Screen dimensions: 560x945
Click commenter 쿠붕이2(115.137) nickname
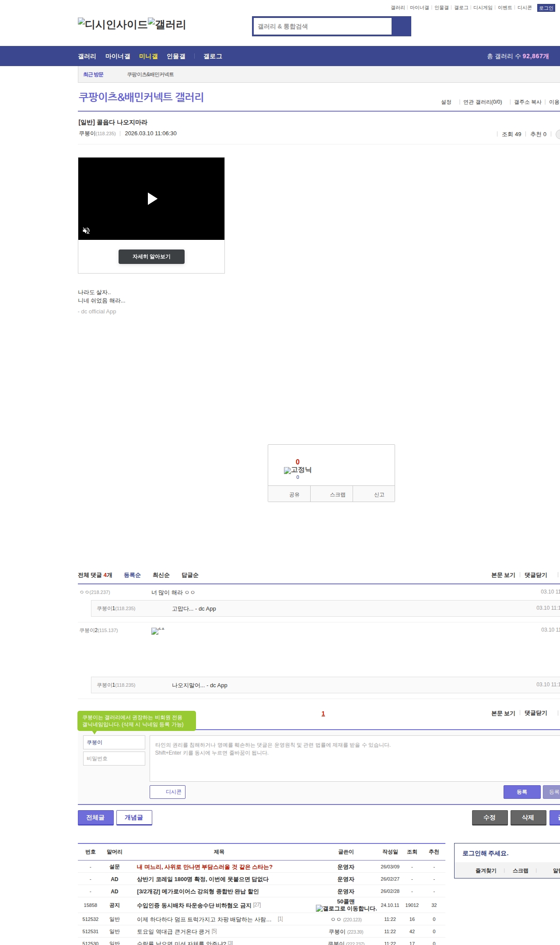click(x=98, y=630)
